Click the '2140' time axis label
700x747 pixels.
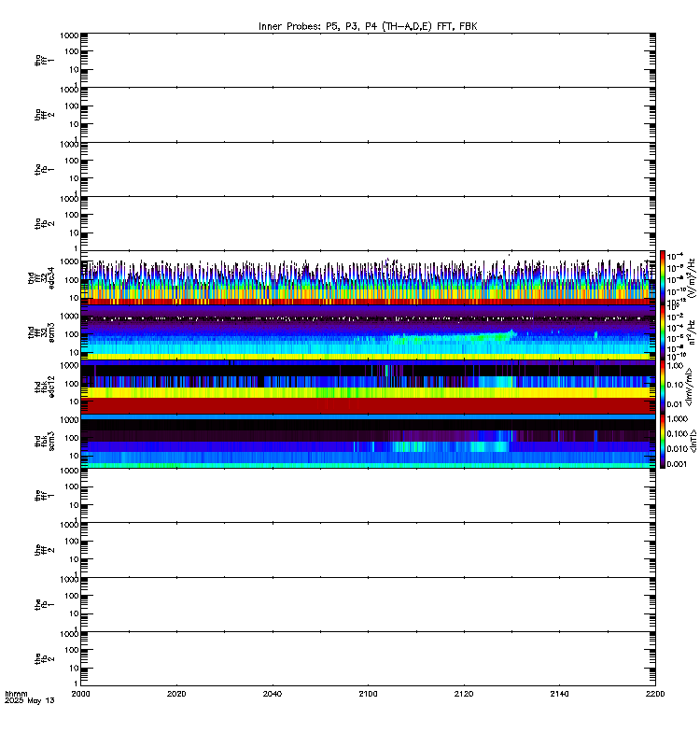point(559,694)
